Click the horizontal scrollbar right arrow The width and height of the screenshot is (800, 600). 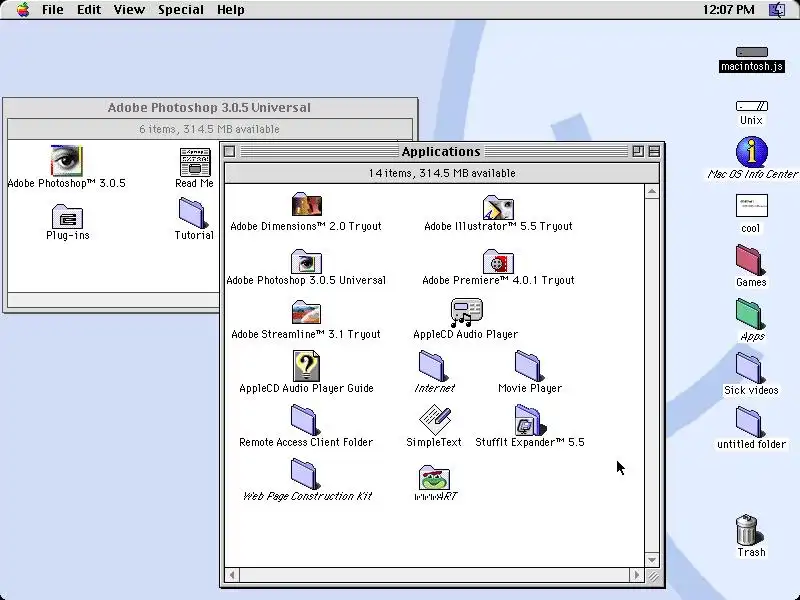[x=636, y=575]
